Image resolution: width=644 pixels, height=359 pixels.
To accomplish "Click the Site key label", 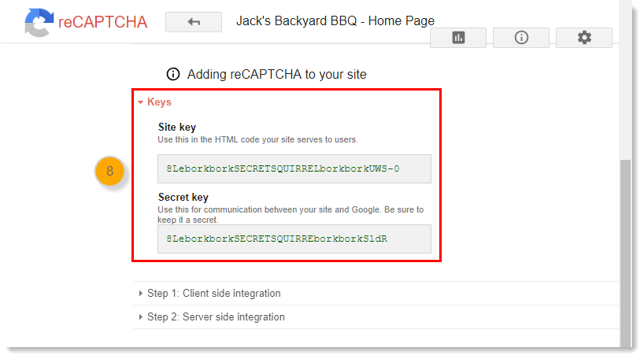I will [177, 127].
